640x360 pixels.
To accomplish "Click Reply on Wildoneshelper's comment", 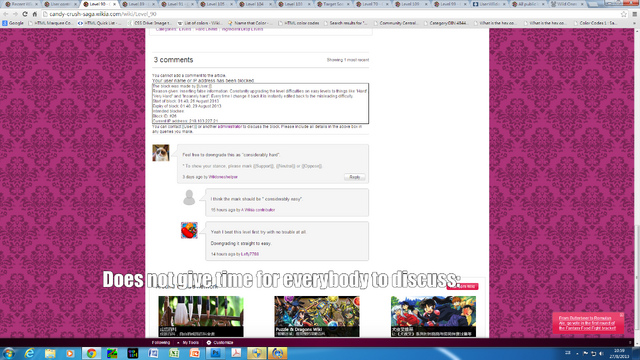I will click(x=354, y=177).
